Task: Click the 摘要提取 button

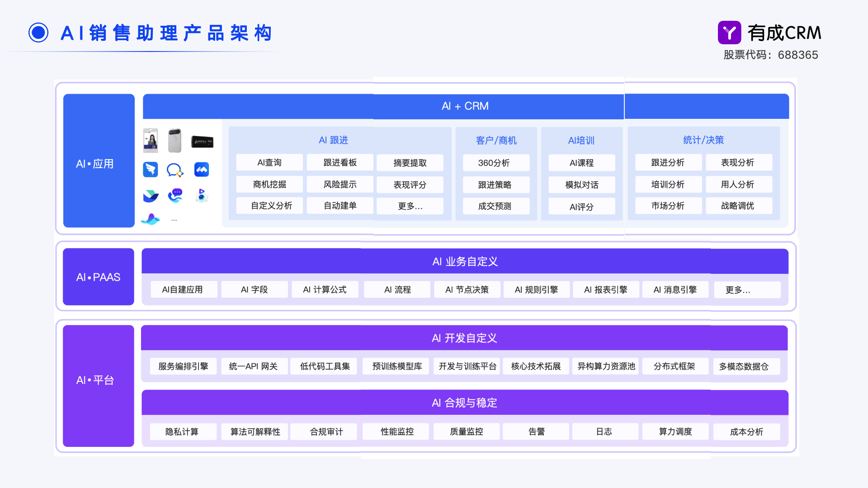Action: 410,163
